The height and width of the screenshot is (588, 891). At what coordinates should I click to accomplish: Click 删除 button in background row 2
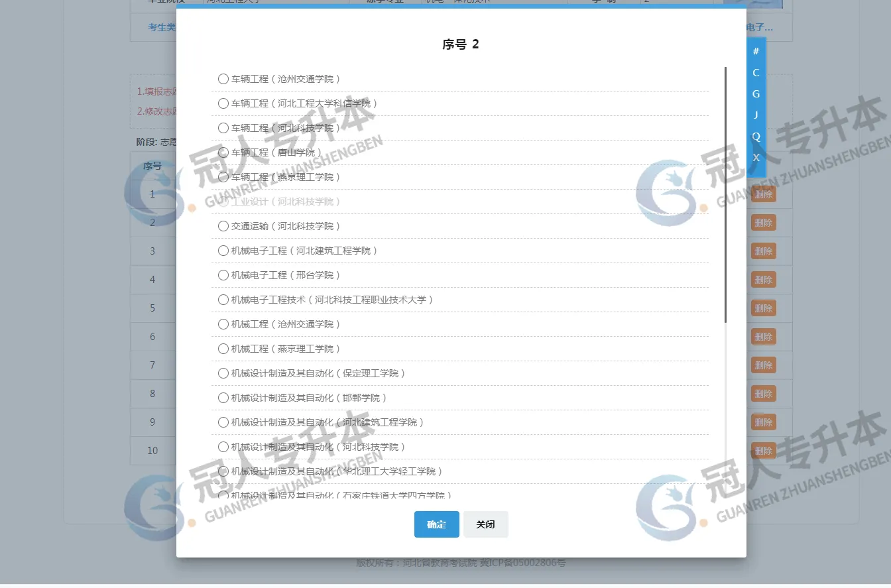tap(764, 223)
